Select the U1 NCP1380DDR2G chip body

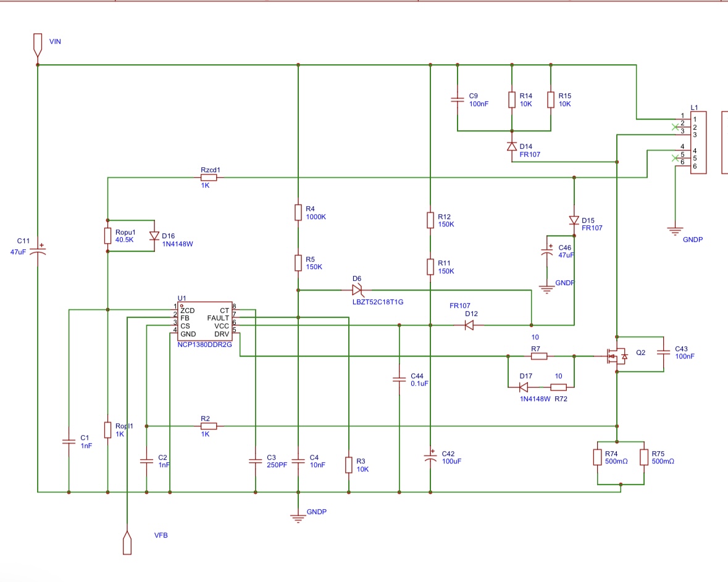205,321
